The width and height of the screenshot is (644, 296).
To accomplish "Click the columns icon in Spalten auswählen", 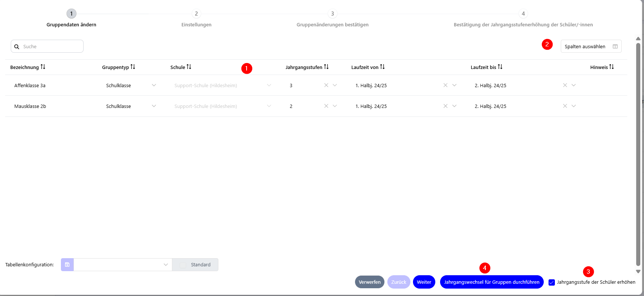I will (615, 46).
